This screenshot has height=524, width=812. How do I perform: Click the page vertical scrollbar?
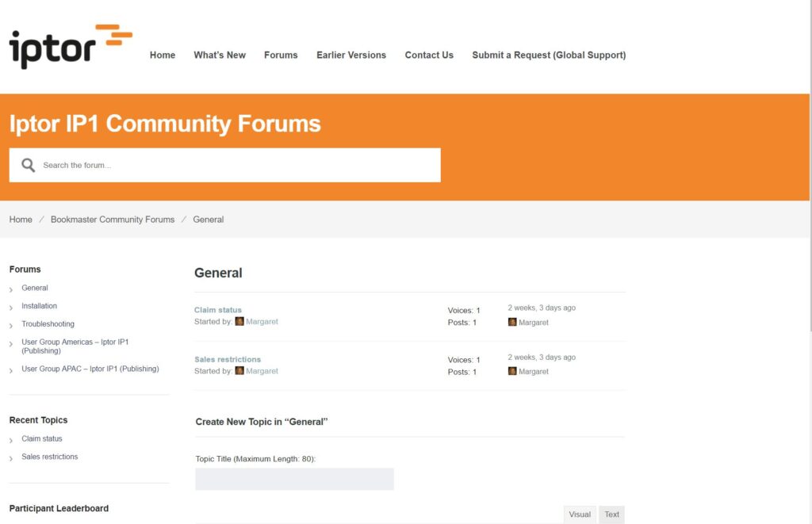pos(810,166)
